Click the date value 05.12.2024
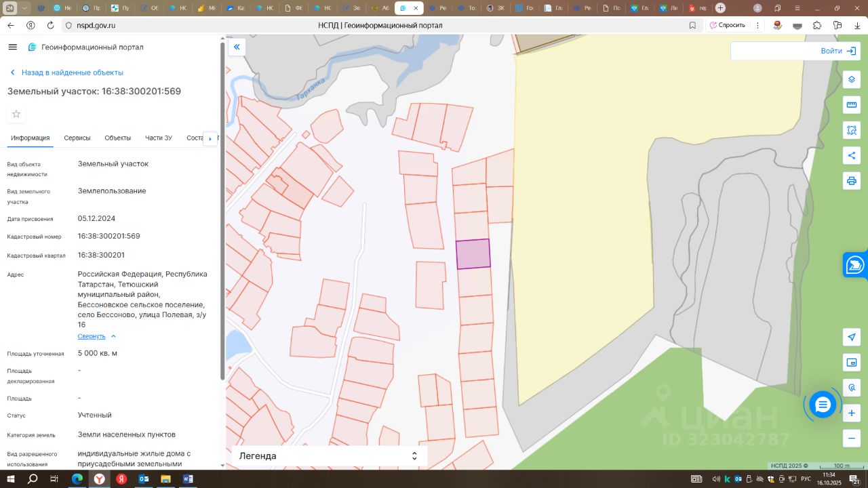 click(x=96, y=218)
